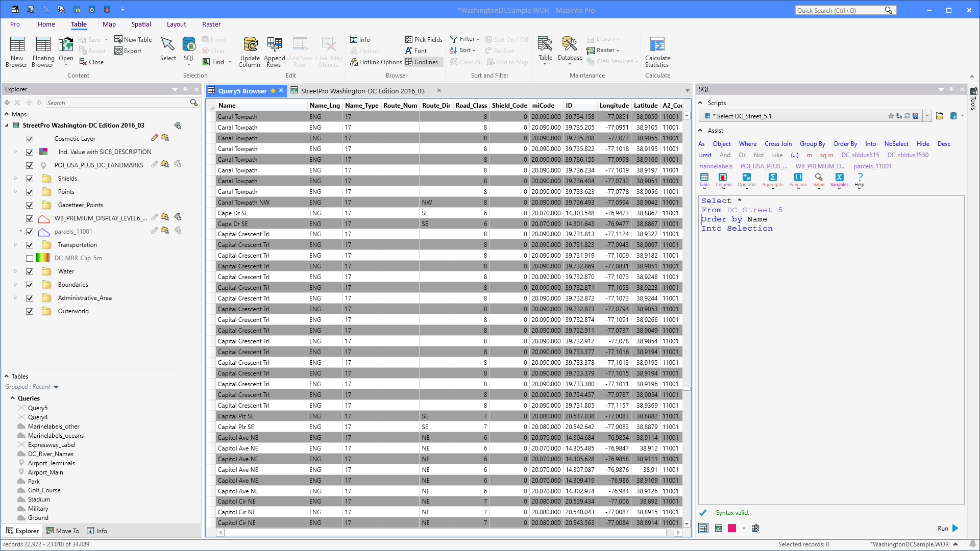
Task: Open the Variables picker in SQL Assist
Action: [839, 180]
